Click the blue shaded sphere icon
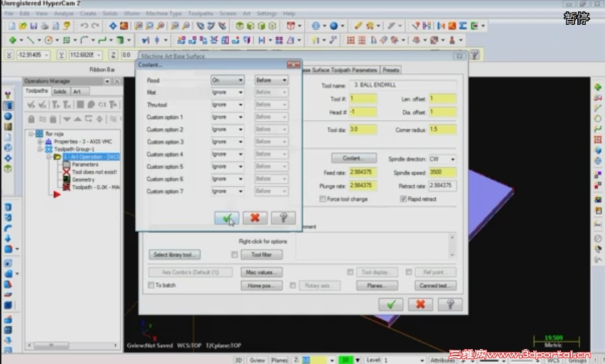The image size is (605, 364). click(x=333, y=26)
